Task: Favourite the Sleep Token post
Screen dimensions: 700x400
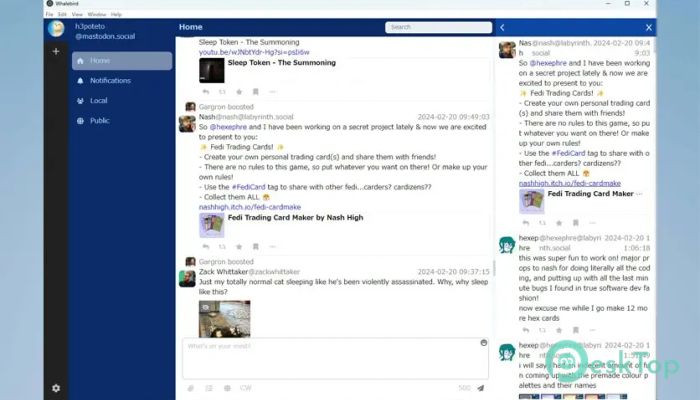Action: [239, 92]
